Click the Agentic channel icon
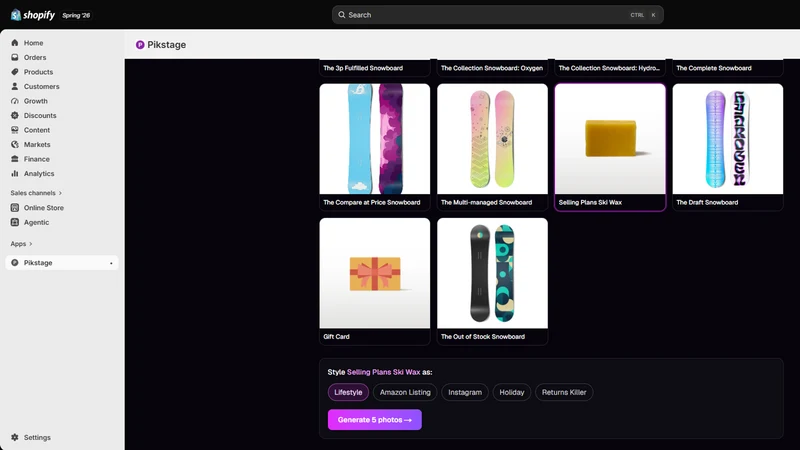The width and height of the screenshot is (800, 450). click(x=15, y=222)
